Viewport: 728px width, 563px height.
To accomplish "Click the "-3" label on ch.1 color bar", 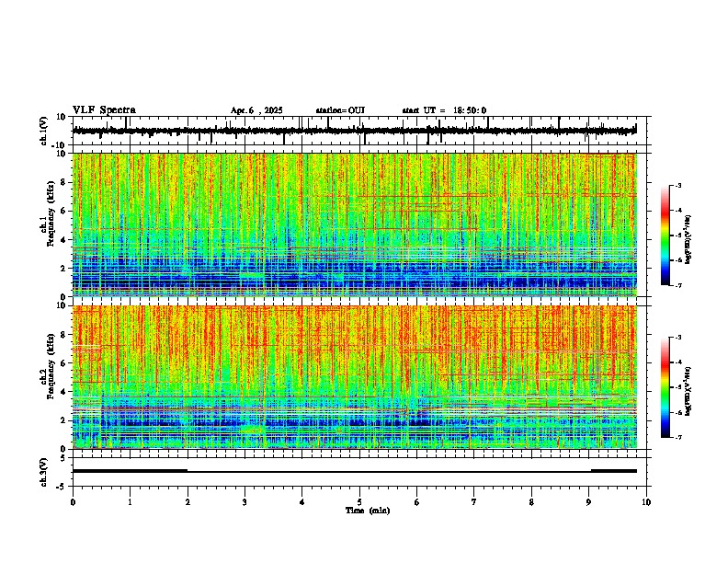I will pos(677,185).
